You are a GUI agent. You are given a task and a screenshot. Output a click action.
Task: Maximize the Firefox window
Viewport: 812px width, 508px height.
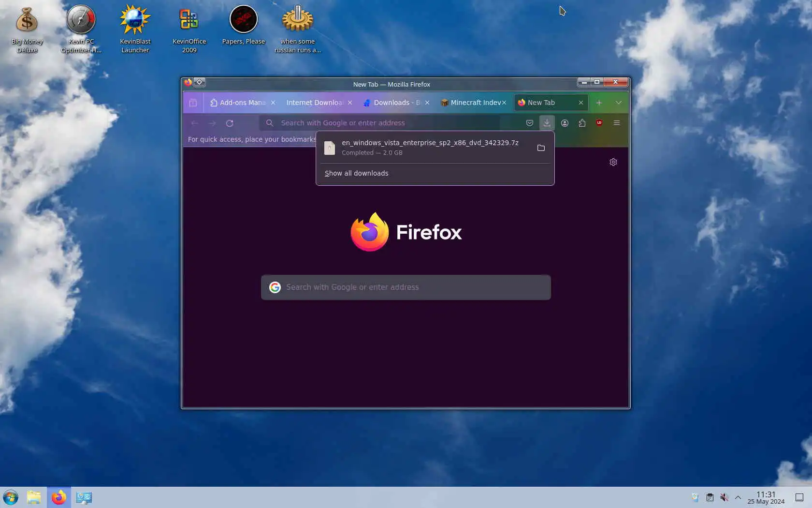[x=597, y=82]
